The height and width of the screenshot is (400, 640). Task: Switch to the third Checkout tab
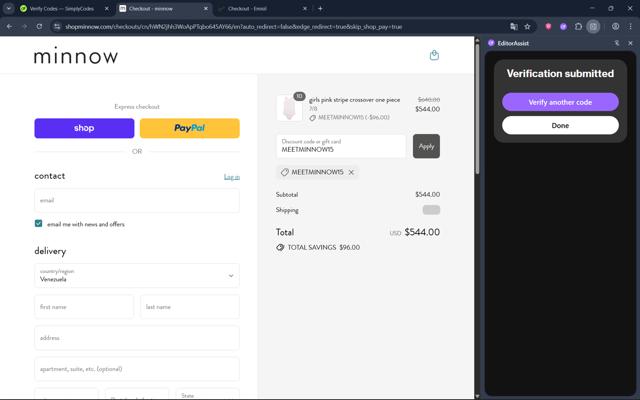coord(263,8)
